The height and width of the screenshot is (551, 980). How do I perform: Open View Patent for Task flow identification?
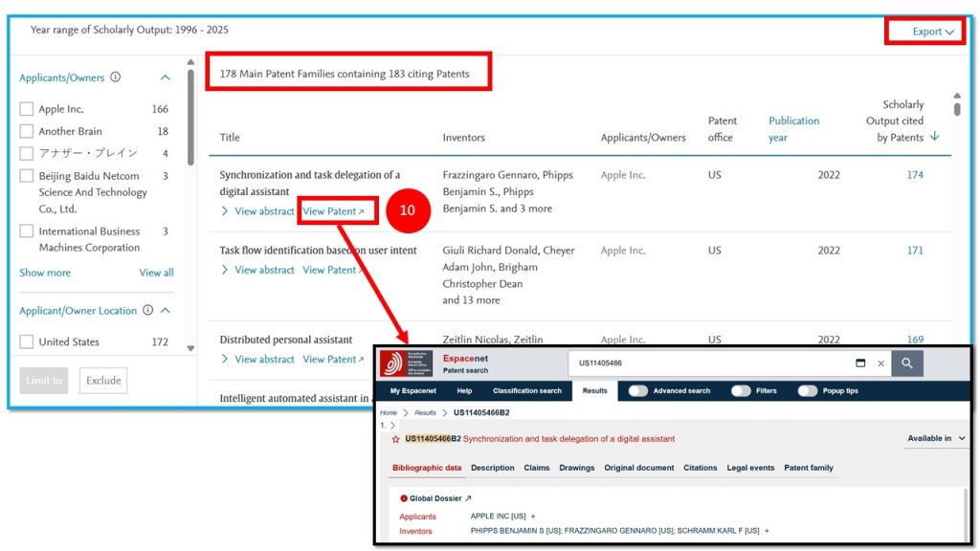tap(333, 270)
